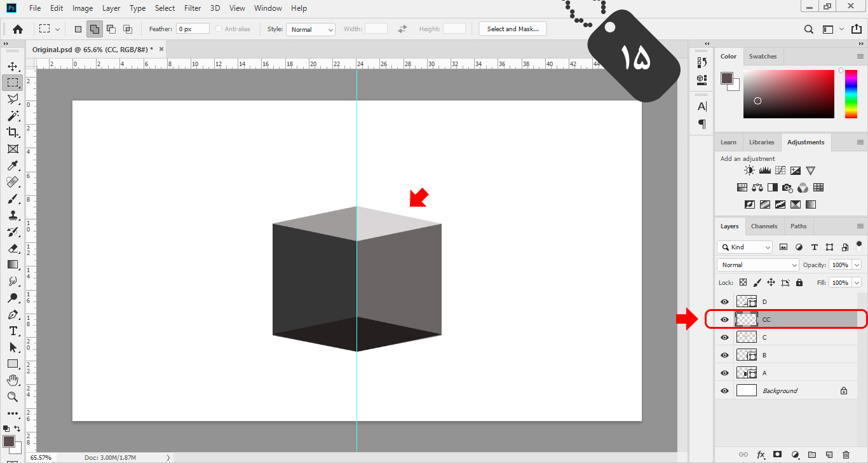Select the Pen tool
Image resolution: width=868 pixels, height=463 pixels.
coord(13,314)
